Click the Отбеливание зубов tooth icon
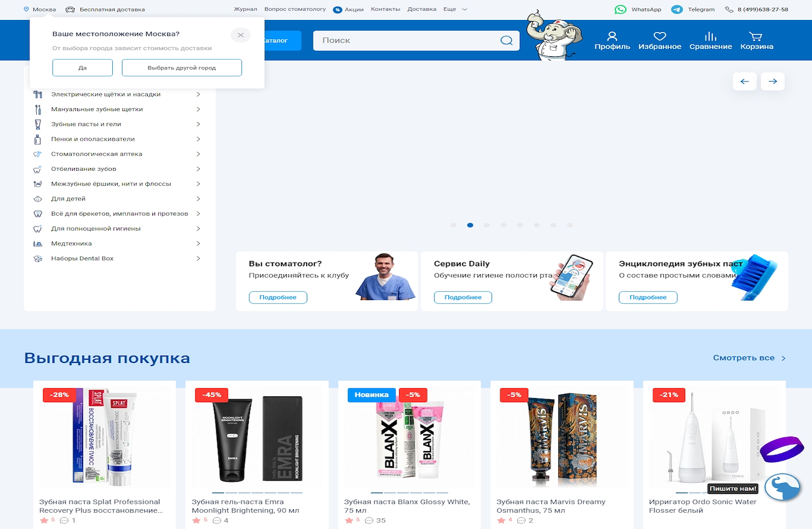Viewport: 812px width, 529px height. coord(37,169)
